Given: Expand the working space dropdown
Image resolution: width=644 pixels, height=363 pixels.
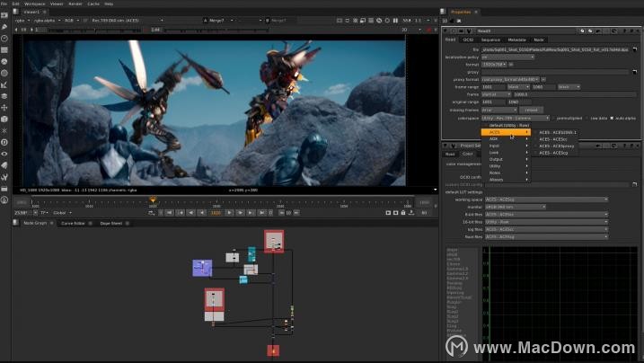Looking at the screenshot, I should point(546,199).
